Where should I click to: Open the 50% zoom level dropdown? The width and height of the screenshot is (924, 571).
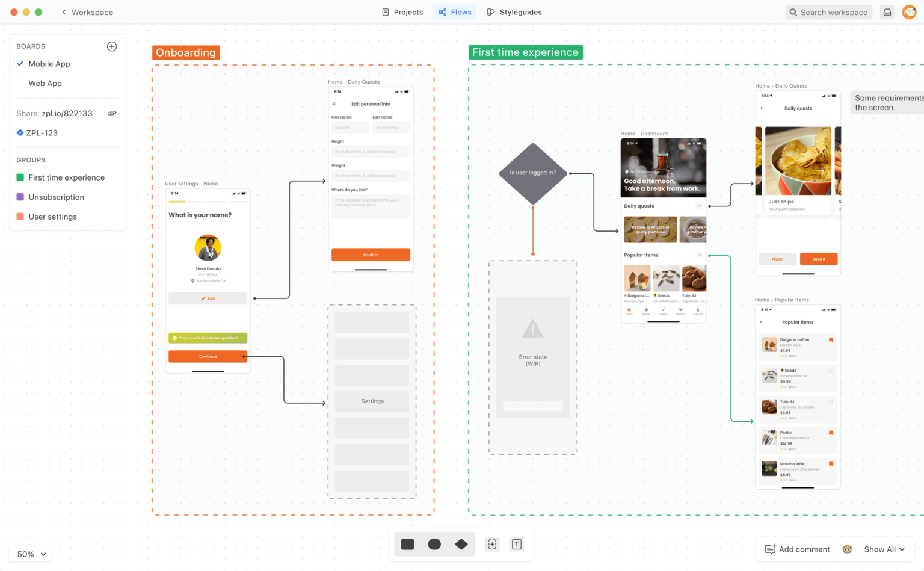[x=29, y=554]
